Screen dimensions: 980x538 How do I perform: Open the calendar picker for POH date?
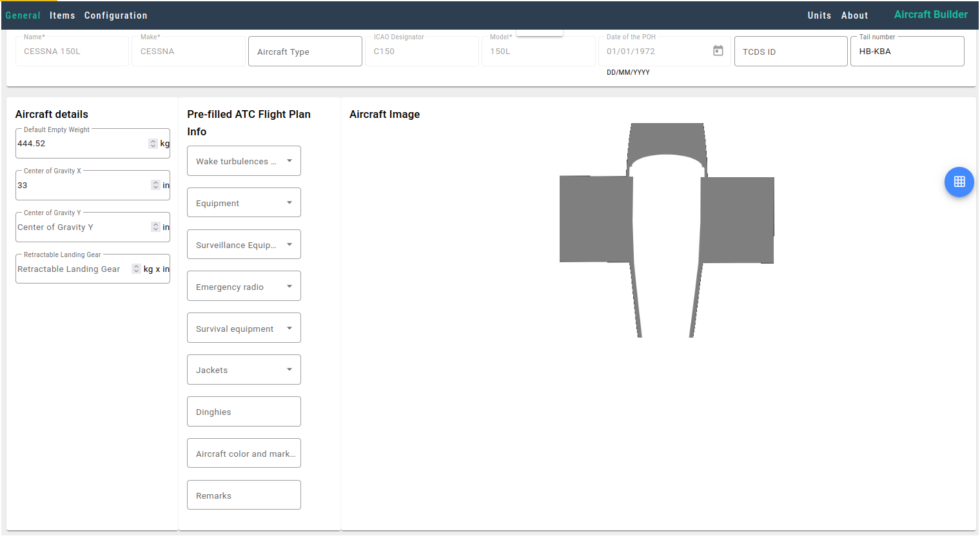point(718,51)
